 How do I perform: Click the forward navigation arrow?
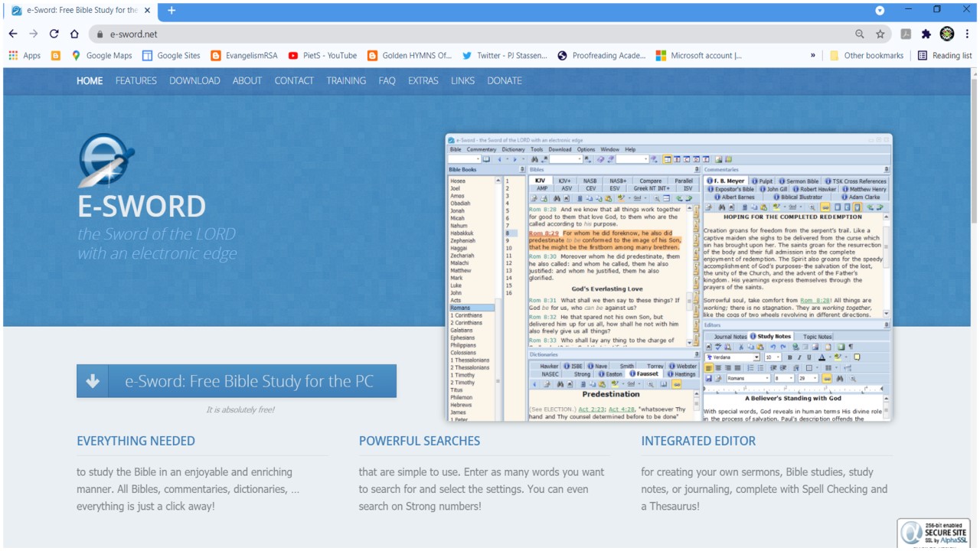click(x=34, y=34)
